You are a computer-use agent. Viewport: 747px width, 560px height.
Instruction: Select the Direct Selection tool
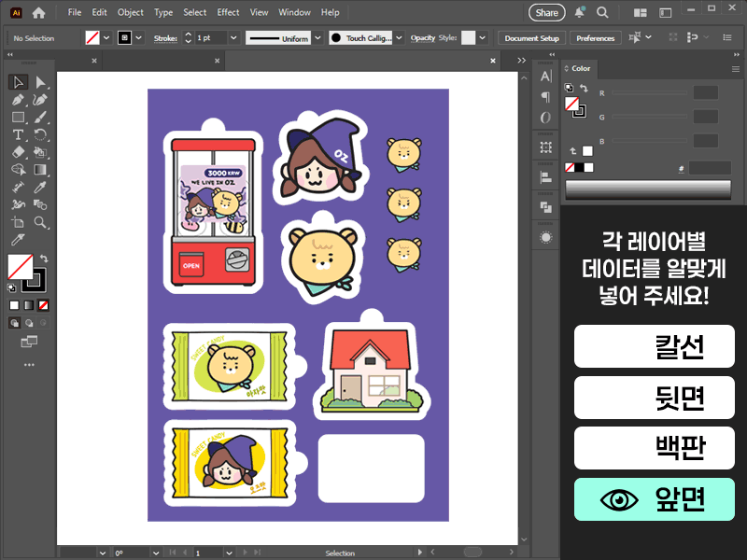pyautogui.click(x=40, y=82)
